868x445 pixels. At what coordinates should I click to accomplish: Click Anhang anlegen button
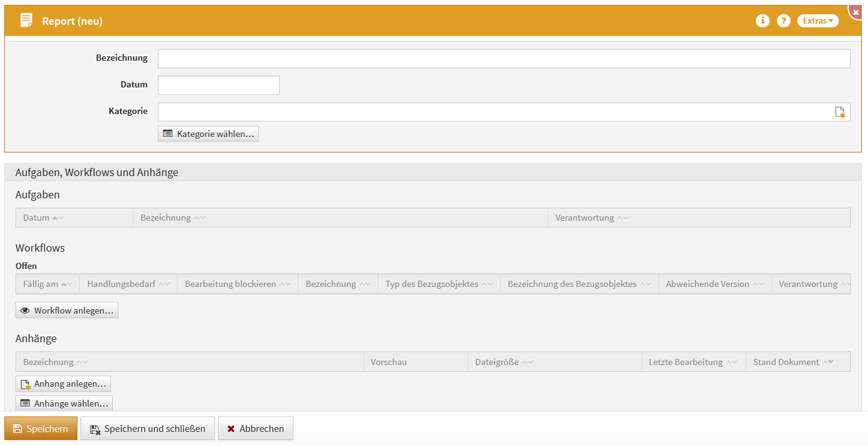(x=63, y=384)
